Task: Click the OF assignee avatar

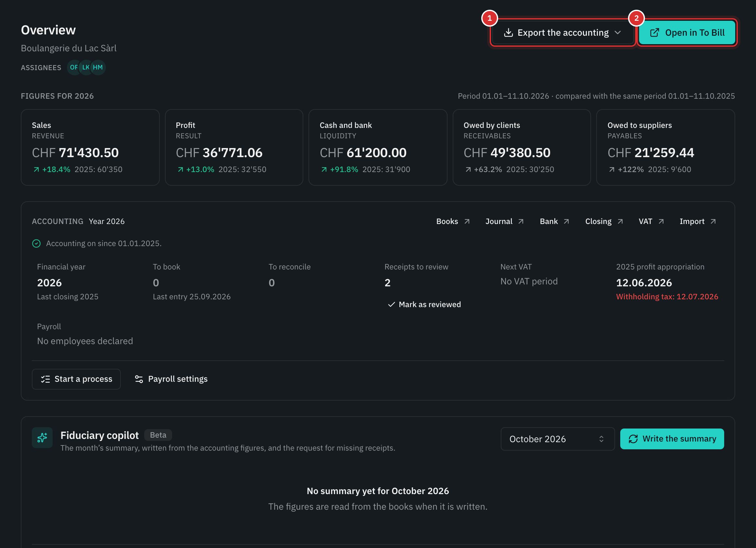Action: click(x=73, y=67)
